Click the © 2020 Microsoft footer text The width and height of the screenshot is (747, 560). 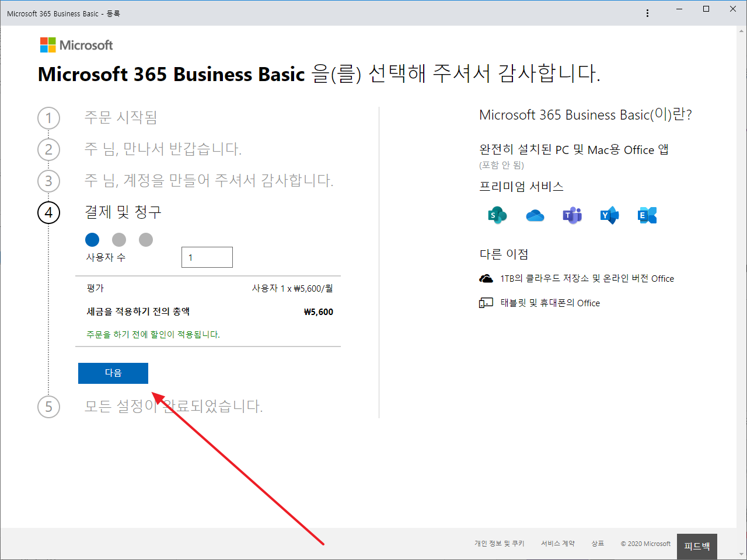[x=645, y=544]
